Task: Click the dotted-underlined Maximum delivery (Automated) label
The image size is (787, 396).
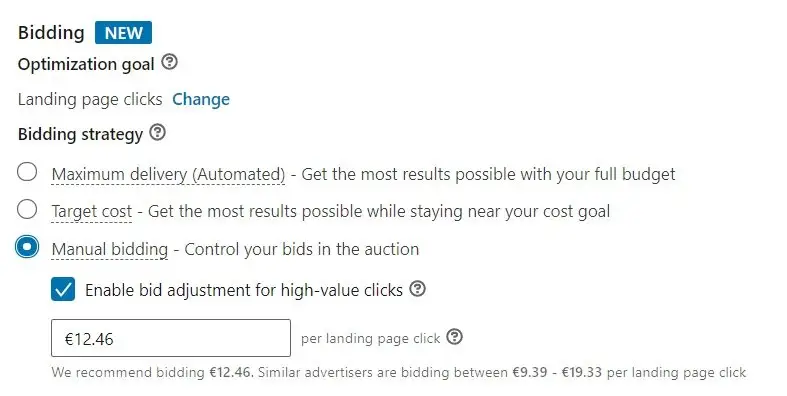Action: click(168, 174)
